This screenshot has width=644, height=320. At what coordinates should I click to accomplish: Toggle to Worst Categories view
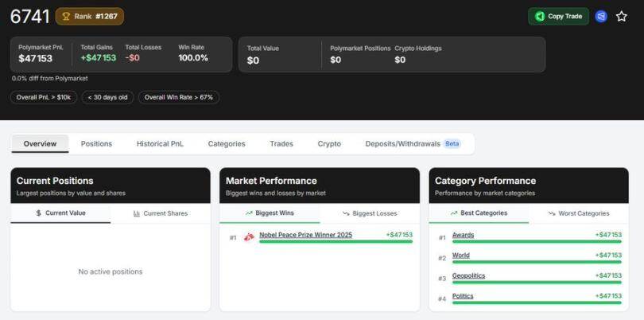(579, 213)
